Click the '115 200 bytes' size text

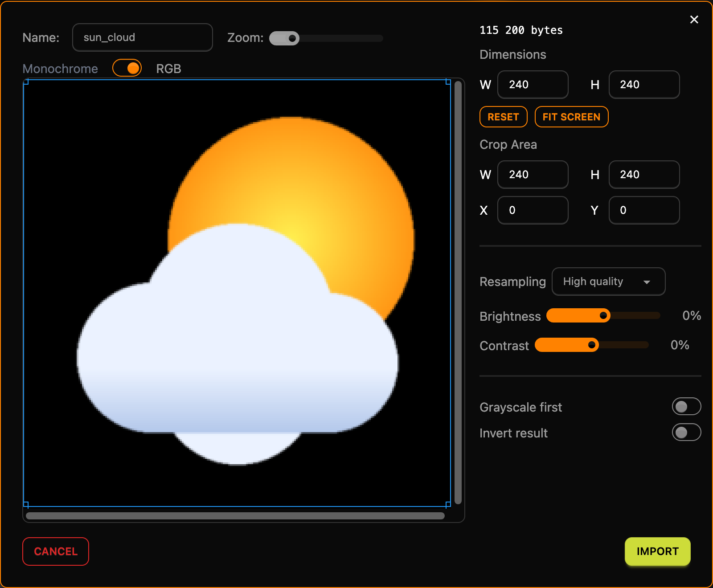point(521,30)
